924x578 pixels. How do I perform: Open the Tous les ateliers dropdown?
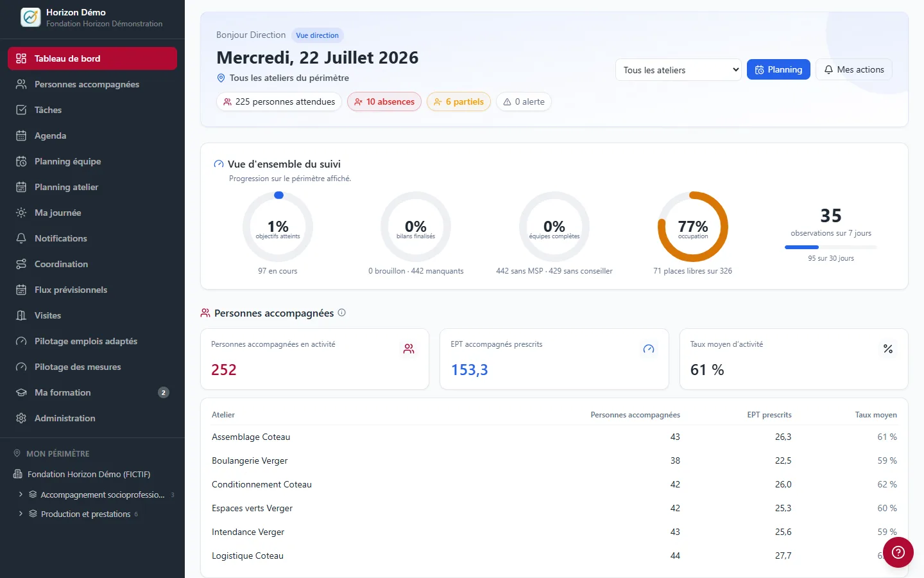[x=678, y=70]
